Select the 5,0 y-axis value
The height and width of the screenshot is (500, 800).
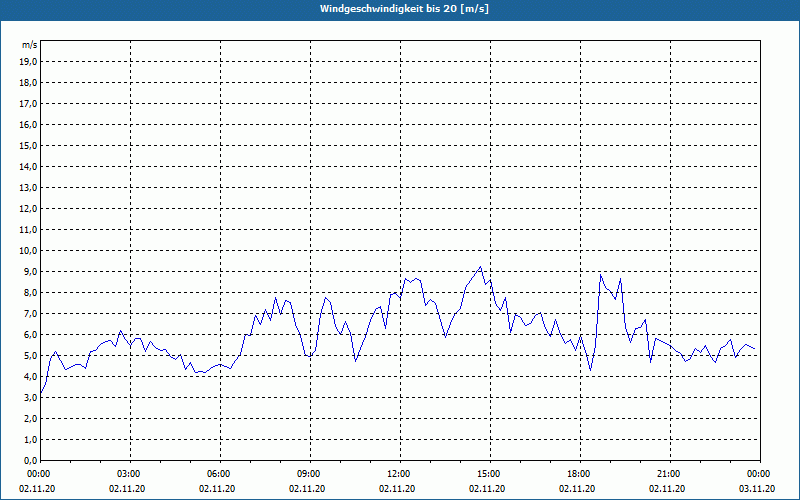[x=30, y=355]
